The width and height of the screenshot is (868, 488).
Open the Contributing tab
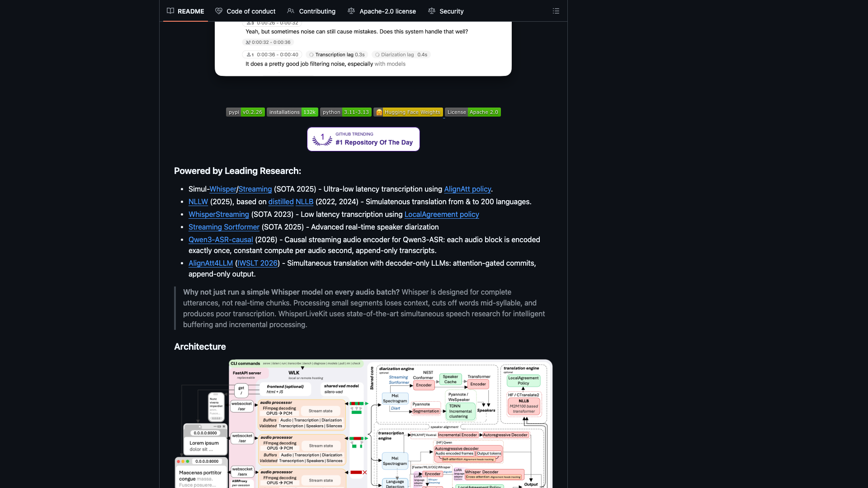tap(311, 11)
